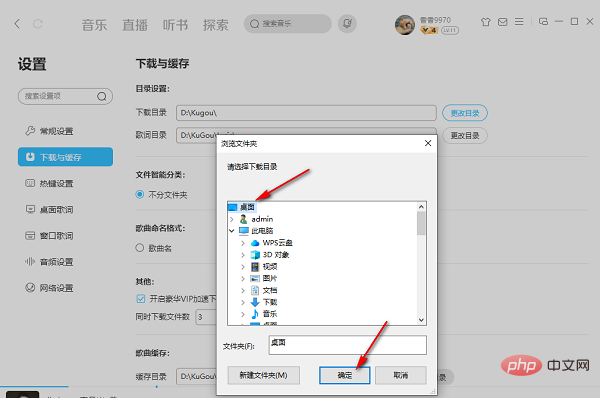
Task: Click the 新建文件夹(M) button
Action: coord(263,375)
